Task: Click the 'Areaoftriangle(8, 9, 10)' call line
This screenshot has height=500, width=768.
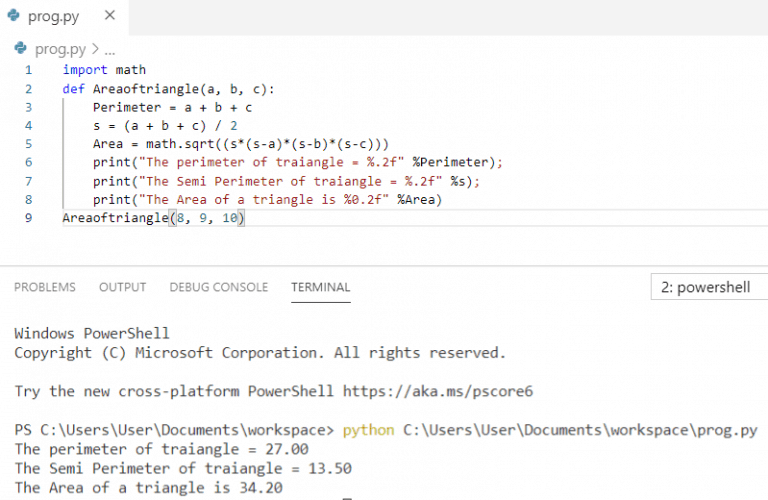Action: (x=153, y=218)
